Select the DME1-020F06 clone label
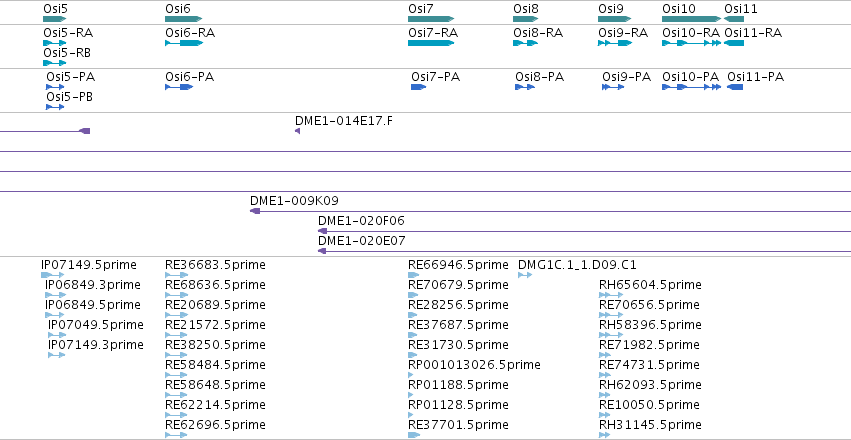The height and width of the screenshot is (440, 851). click(361, 221)
